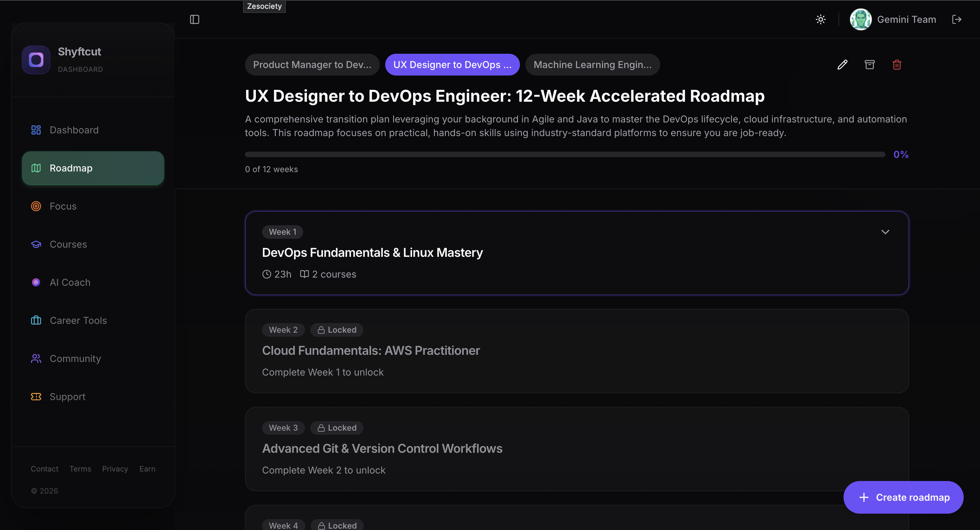Expand Week 1 chevron arrow
This screenshot has width=980, height=530.
(x=885, y=232)
